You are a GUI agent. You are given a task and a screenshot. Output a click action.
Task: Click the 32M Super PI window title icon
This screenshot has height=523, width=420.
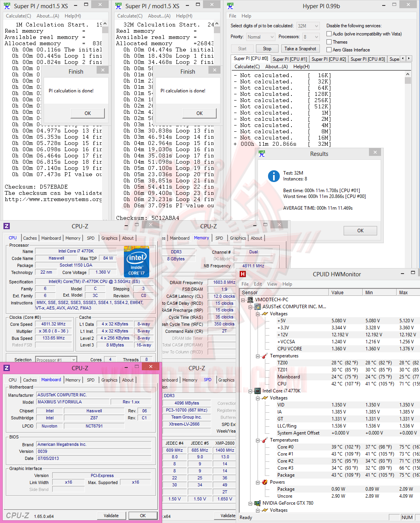click(x=118, y=6)
